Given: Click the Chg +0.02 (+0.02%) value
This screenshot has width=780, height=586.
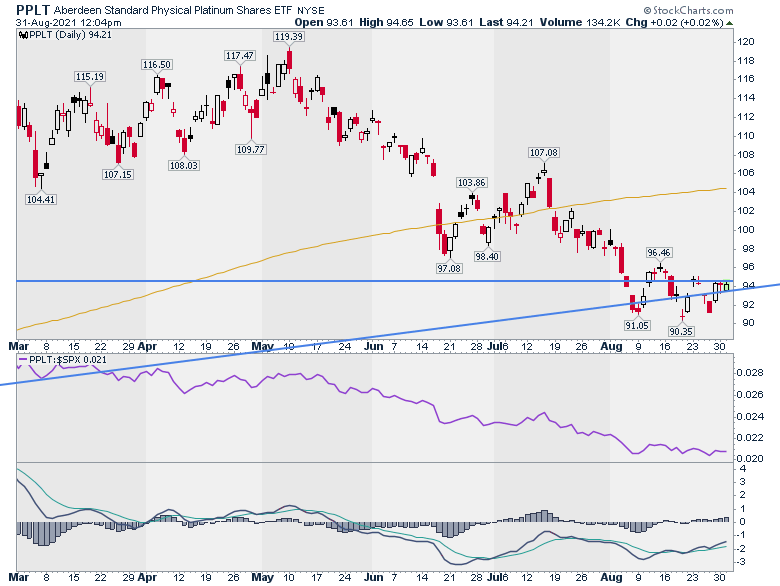Looking at the screenshot, I should (674, 22).
